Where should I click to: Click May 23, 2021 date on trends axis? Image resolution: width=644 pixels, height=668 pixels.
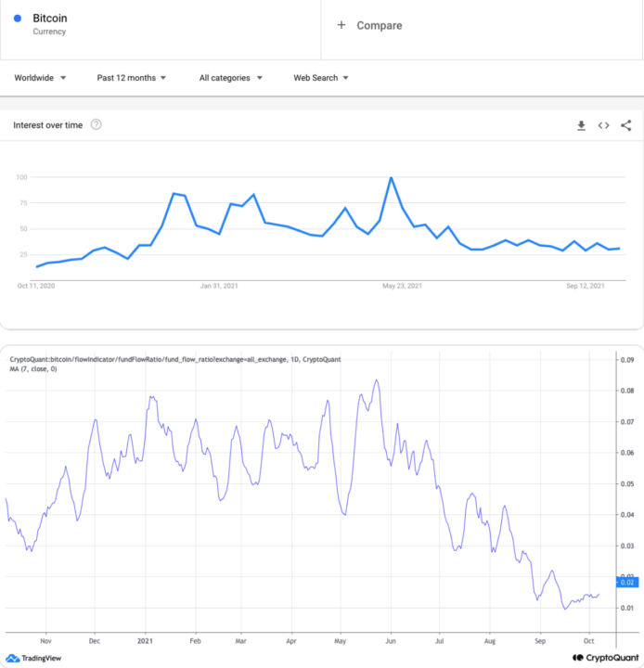tap(401, 286)
